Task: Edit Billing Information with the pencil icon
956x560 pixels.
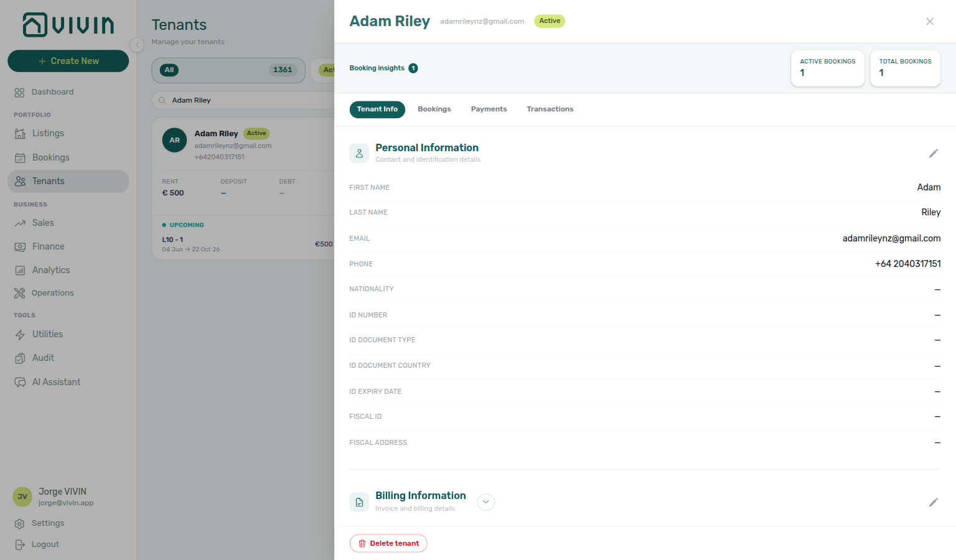Action: tap(933, 502)
